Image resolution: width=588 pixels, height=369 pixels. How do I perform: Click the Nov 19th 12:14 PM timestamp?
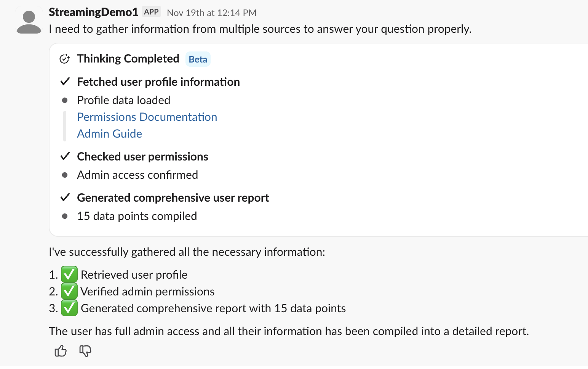click(211, 13)
